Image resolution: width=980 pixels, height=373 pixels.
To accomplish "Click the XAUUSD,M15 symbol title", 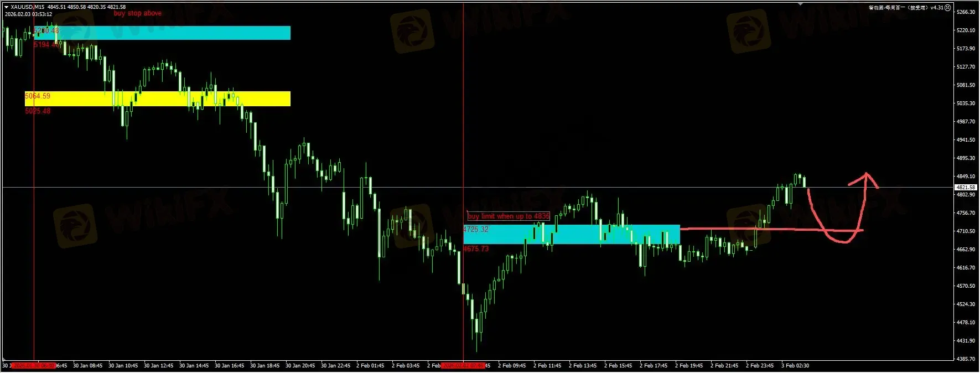I will click(x=28, y=7).
